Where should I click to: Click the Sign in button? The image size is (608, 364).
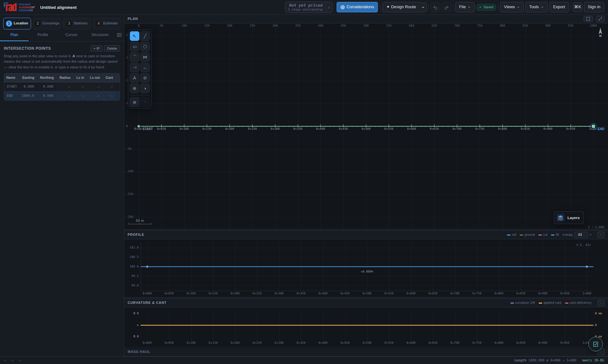(x=594, y=7)
